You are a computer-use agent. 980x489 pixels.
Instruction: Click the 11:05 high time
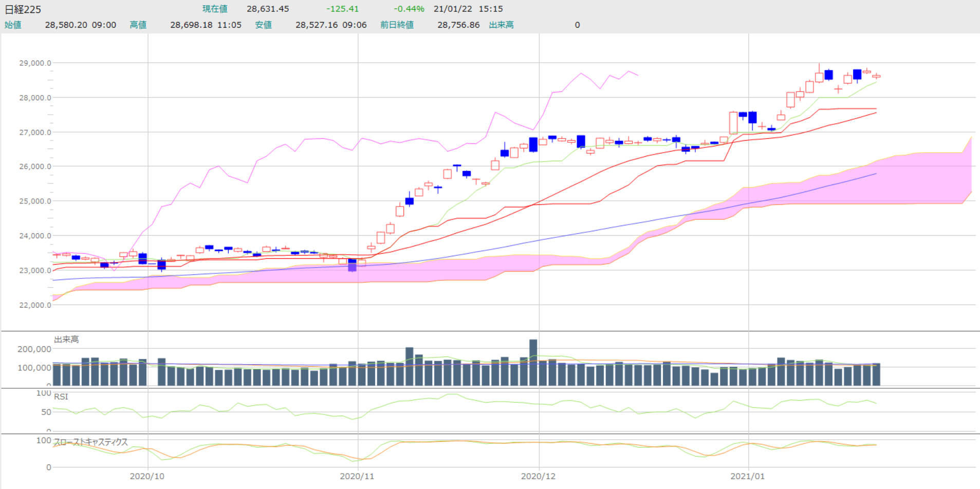[x=229, y=25]
